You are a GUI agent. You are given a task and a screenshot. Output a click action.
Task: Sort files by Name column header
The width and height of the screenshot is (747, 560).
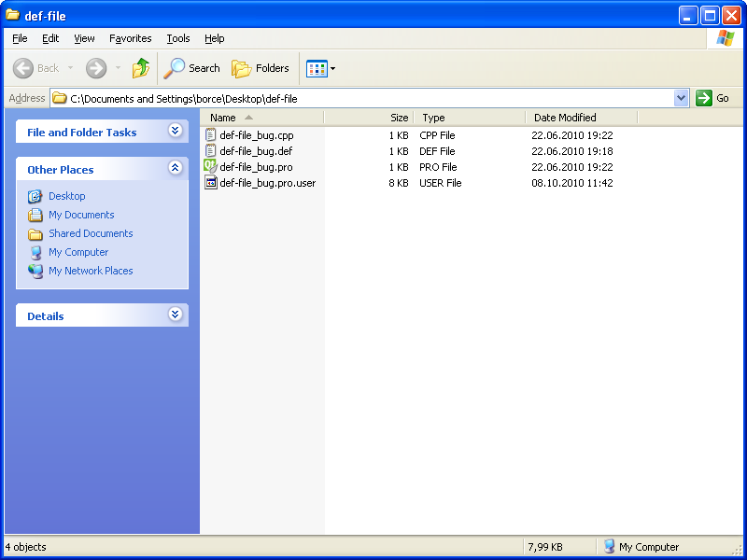point(223,118)
